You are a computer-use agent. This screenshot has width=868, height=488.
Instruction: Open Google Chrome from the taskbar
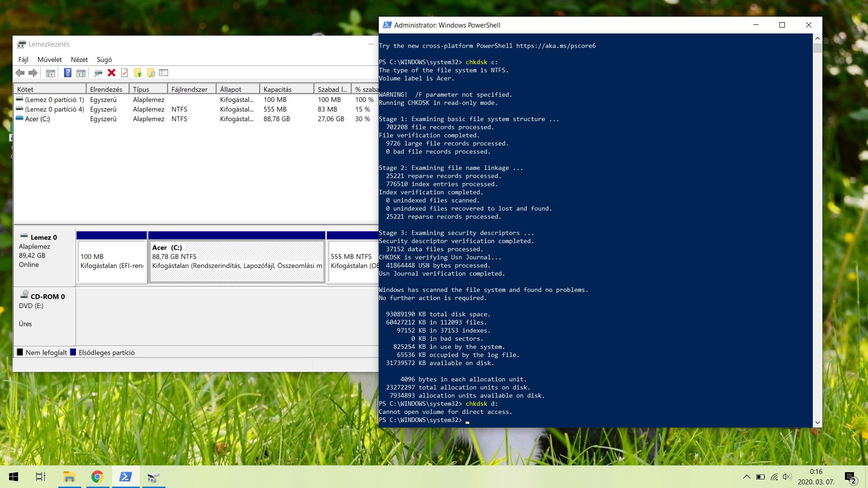click(97, 477)
